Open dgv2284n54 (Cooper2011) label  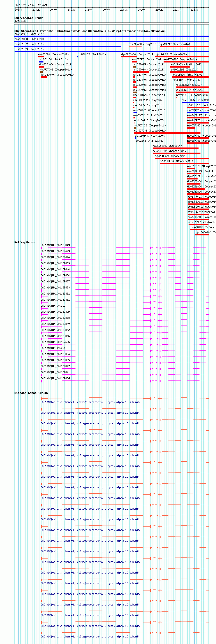pos(177,161)
